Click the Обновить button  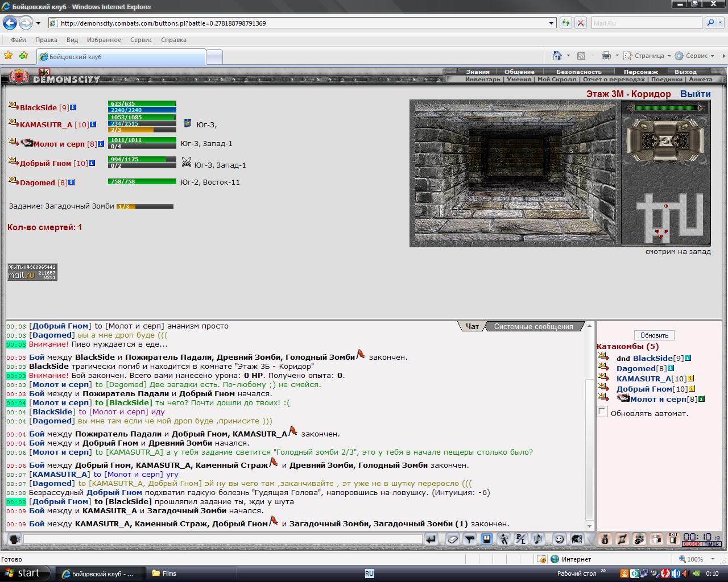click(x=654, y=335)
